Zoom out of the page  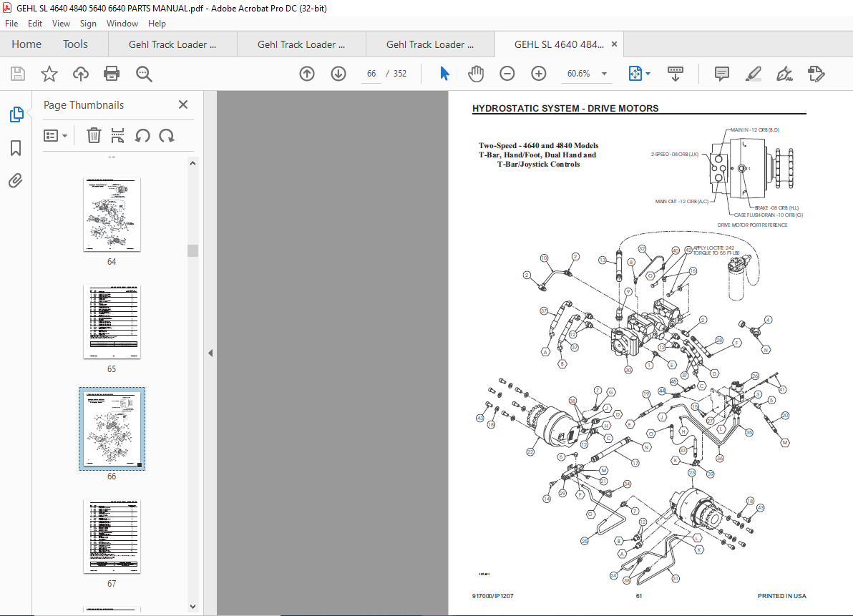(x=507, y=73)
